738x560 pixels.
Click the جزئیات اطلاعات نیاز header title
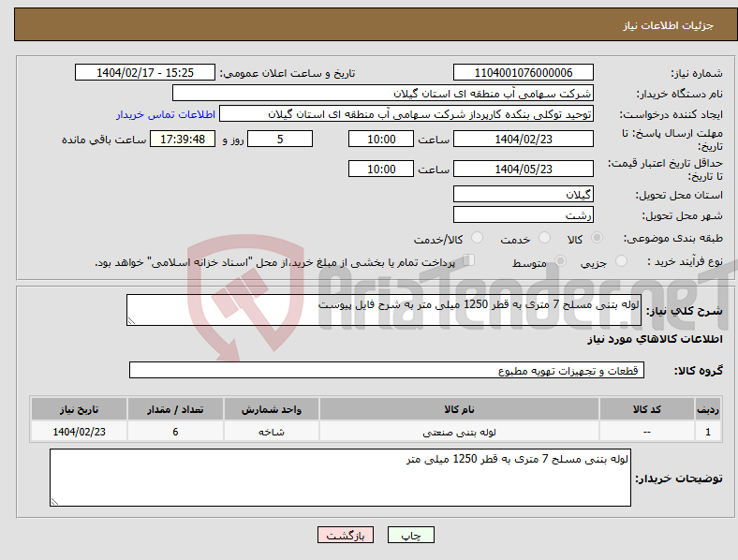(669, 25)
